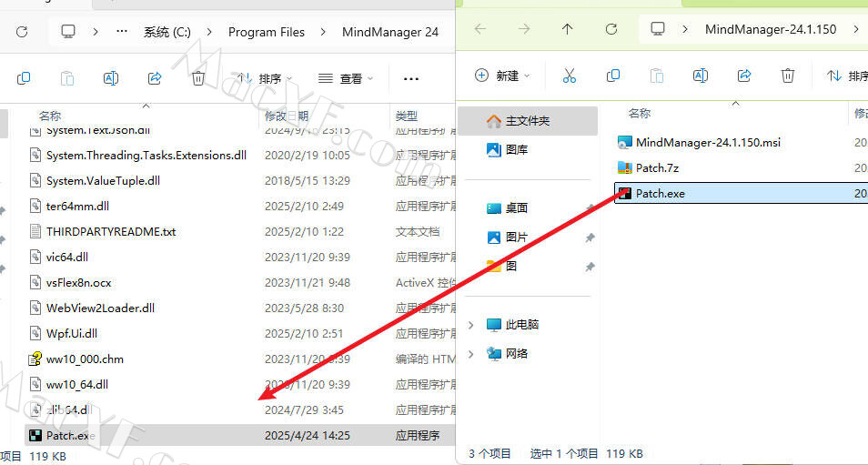The height and width of the screenshot is (465, 868).
Task: Sort by 类型 column in left window
Action: point(407,116)
